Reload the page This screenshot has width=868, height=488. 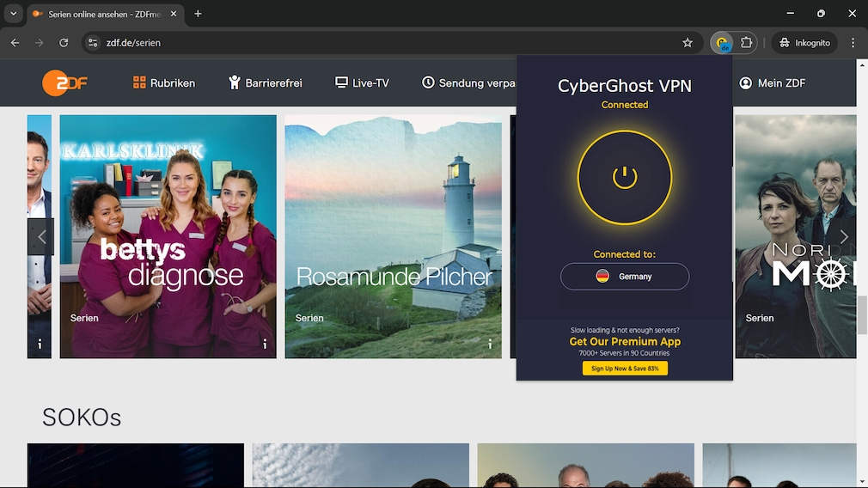(64, 43)
